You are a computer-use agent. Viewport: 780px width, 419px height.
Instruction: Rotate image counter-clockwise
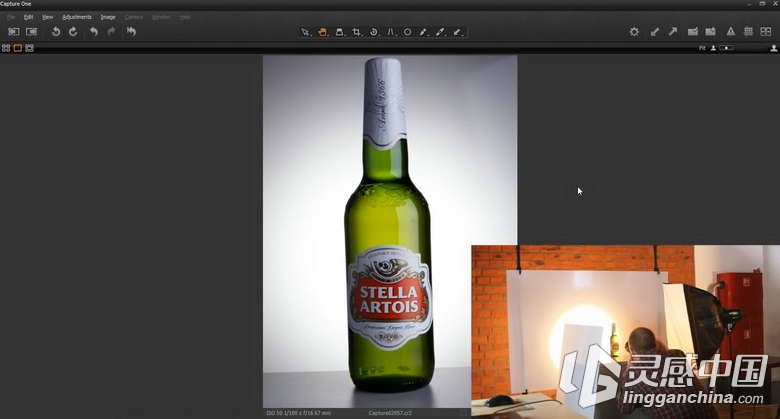tap(56, 31)
